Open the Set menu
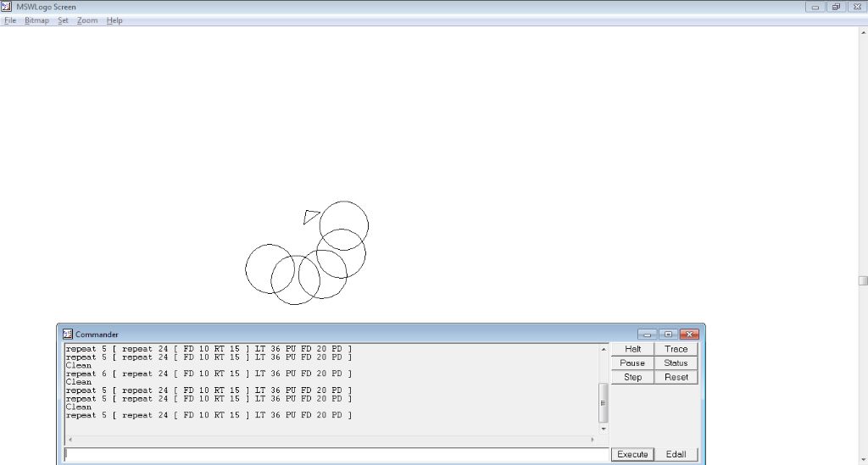868x465 pixels. 63,20
